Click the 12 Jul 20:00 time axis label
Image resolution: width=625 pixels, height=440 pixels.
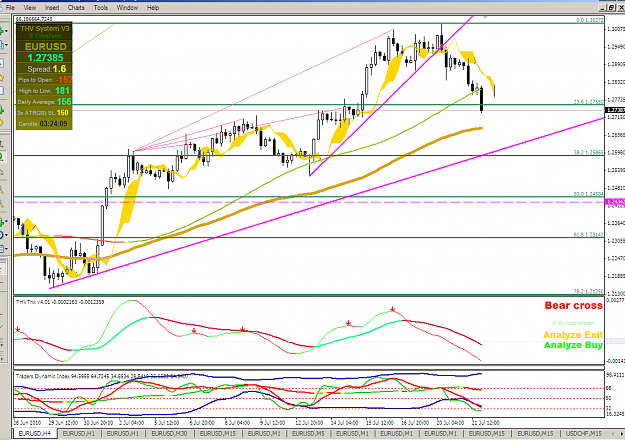(309, 422)
